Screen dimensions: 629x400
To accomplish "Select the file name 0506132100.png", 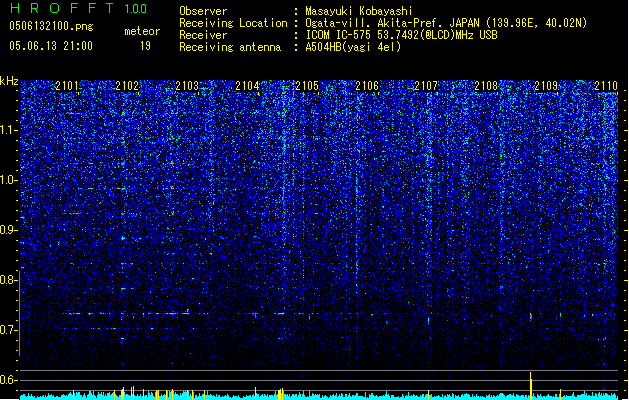I will click(x=51, y=26).
